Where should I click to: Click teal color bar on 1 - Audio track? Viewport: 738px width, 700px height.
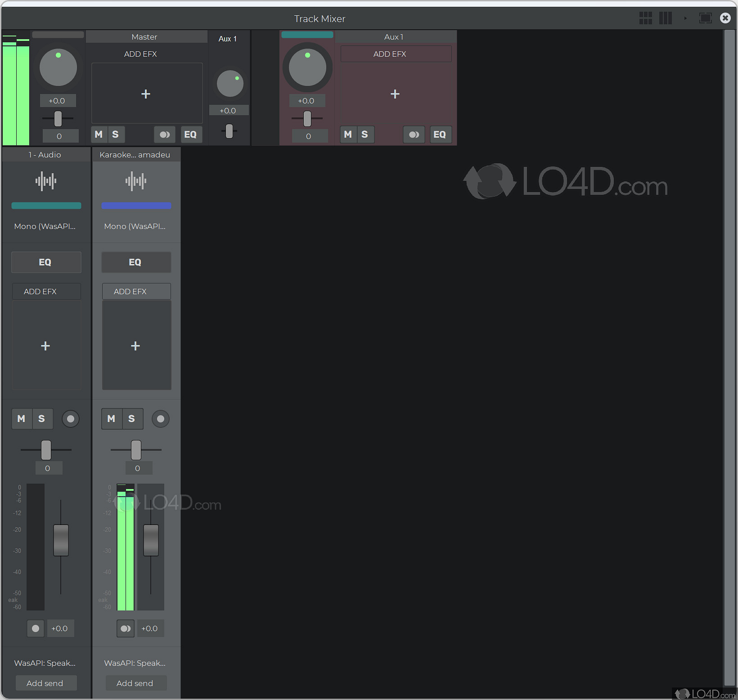click(46, 206)
